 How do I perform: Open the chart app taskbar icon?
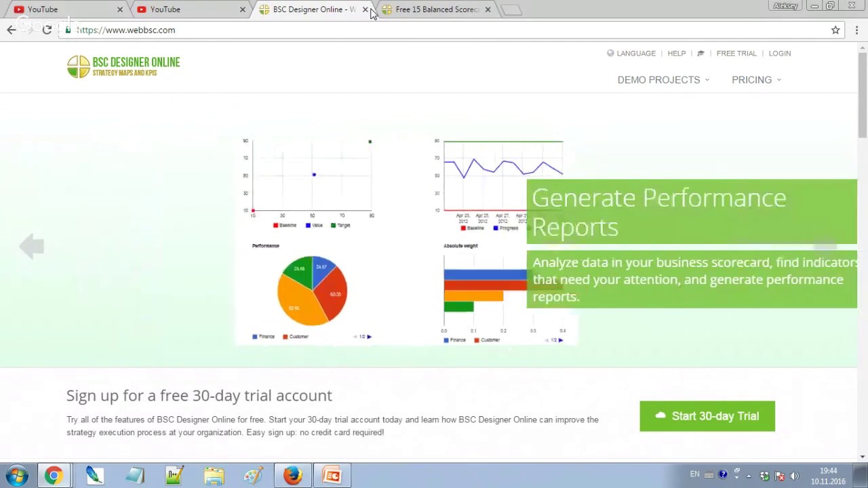point(174,475)
